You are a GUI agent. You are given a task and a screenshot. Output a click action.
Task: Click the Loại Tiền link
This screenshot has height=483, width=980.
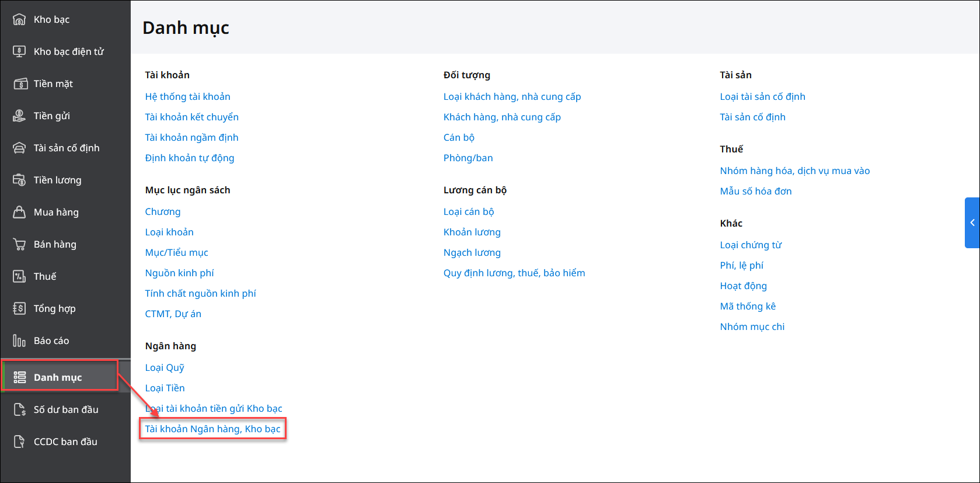[165, 388]
